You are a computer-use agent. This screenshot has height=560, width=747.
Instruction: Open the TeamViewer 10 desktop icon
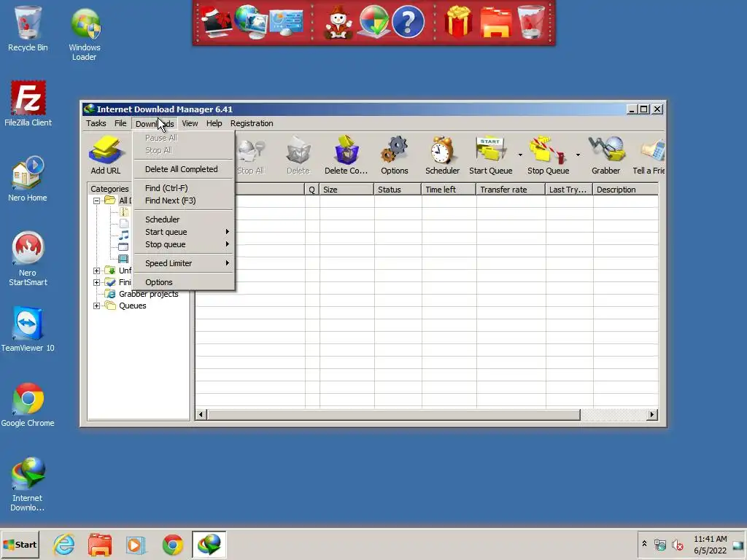[x=28, y=330]
